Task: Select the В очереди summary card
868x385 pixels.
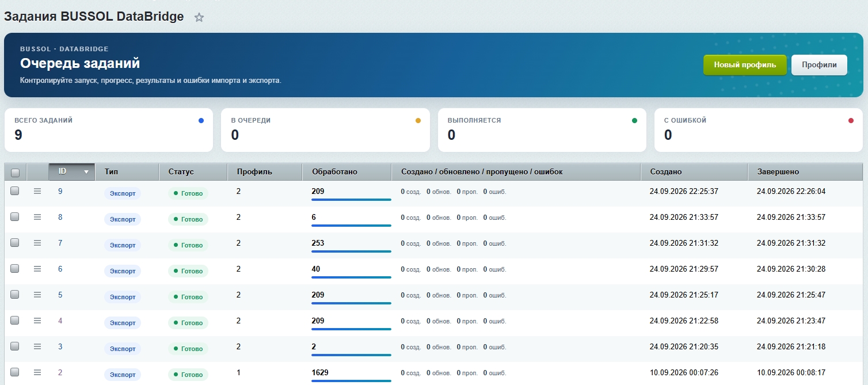Action: [x=325, y=130]
